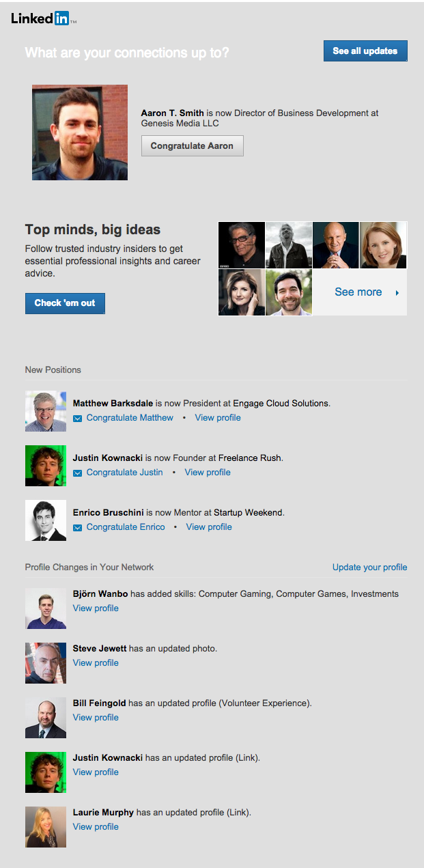
Task: Open the See more arrow tile
Action: coord(360,292)
